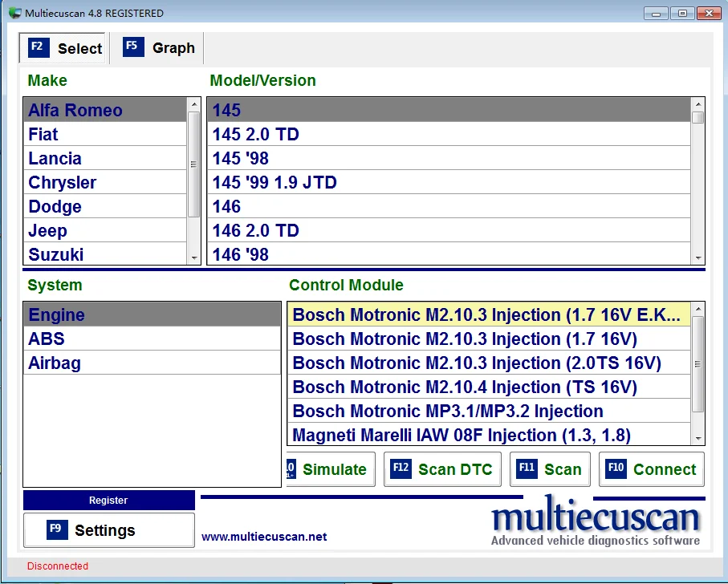The width and height of the screenshot is (728, 584).
Task: Click the F10 icon on Connect button
Action: (616, 469)
